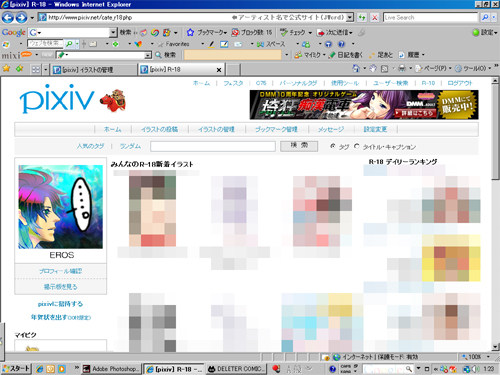Click the IE Home icon in command bar
The height and width of the screenshot is (375, 500).
[x=356, y=68]
